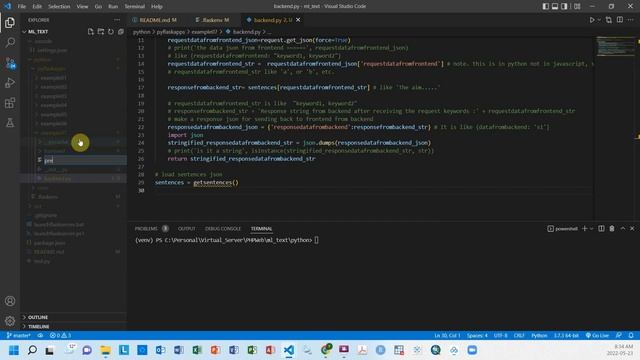Split the editor to the right

[x=620, y=20]
